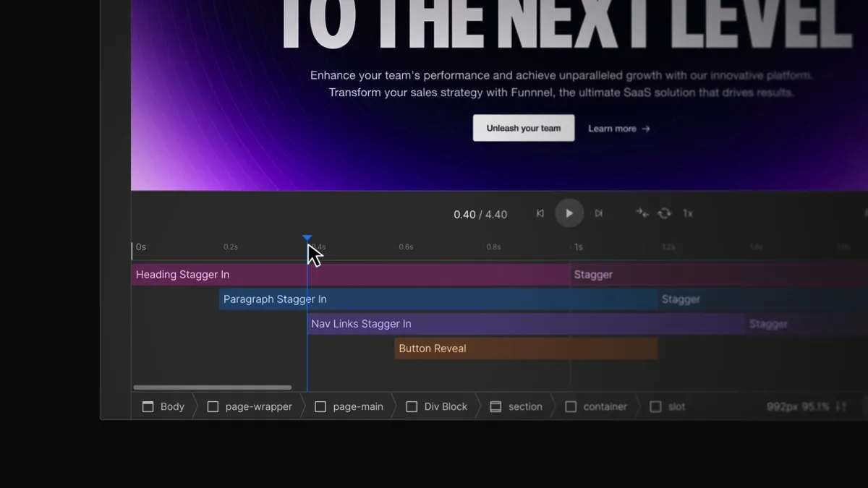The image size is (868, 488).
Task: Click the 0.40 current time value
Action: pyautogui.click(x=464, y=214)
